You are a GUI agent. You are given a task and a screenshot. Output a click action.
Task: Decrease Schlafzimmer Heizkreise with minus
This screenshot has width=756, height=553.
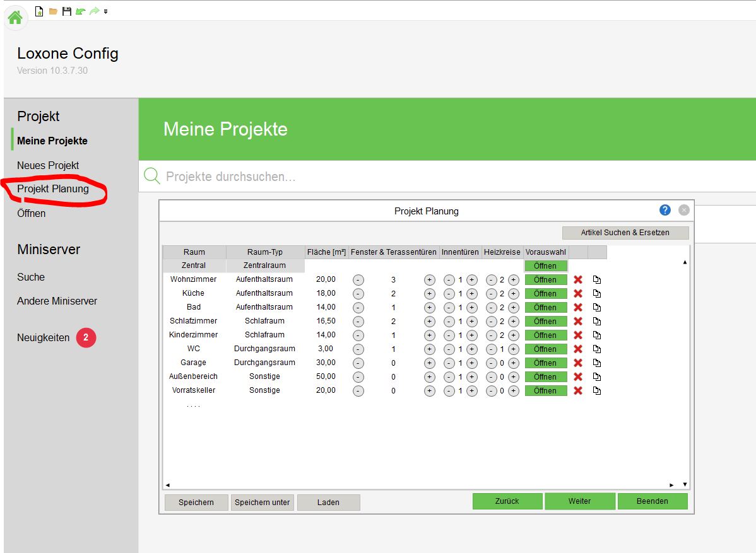point(492,322)
